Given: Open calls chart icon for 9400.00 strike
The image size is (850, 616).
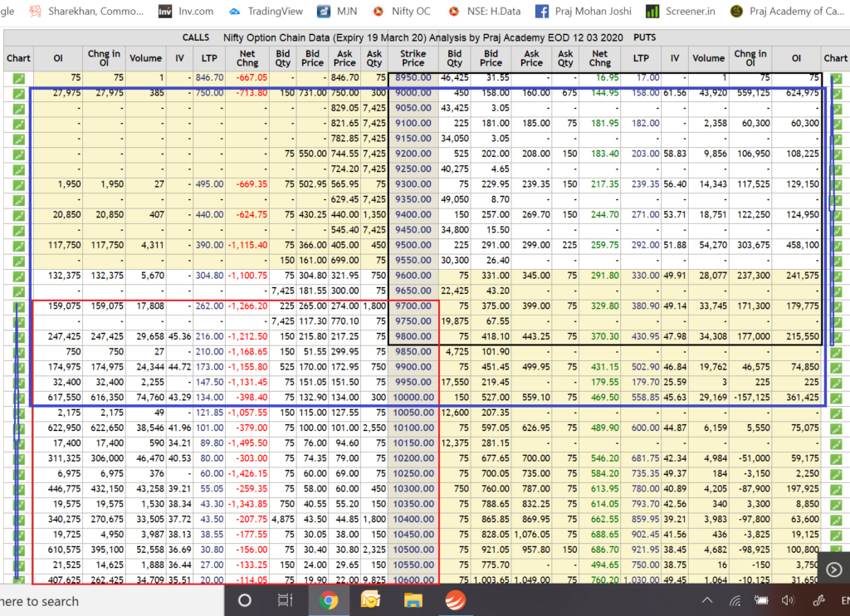Looking at the screenshot, I should pyautogui.click(x=18, y=215).
